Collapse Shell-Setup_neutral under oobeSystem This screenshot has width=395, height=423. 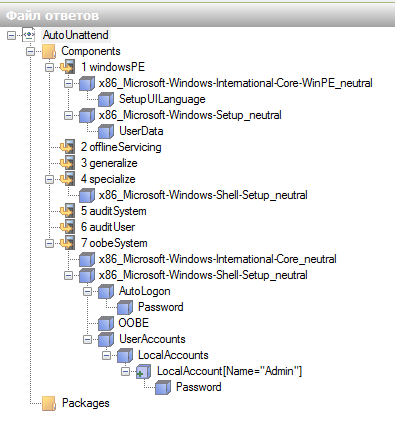click(68, 275)
